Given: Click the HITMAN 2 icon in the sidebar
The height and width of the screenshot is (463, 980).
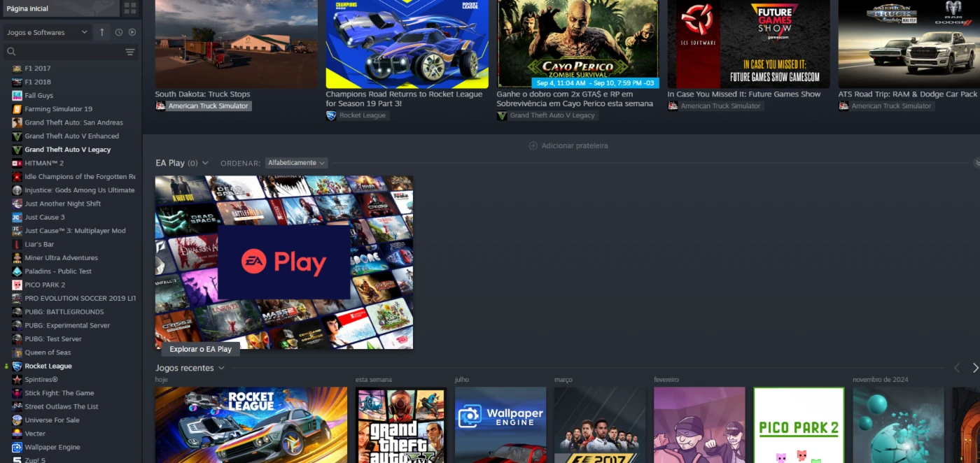Looking at the screenshot, I should coord(17,163).
